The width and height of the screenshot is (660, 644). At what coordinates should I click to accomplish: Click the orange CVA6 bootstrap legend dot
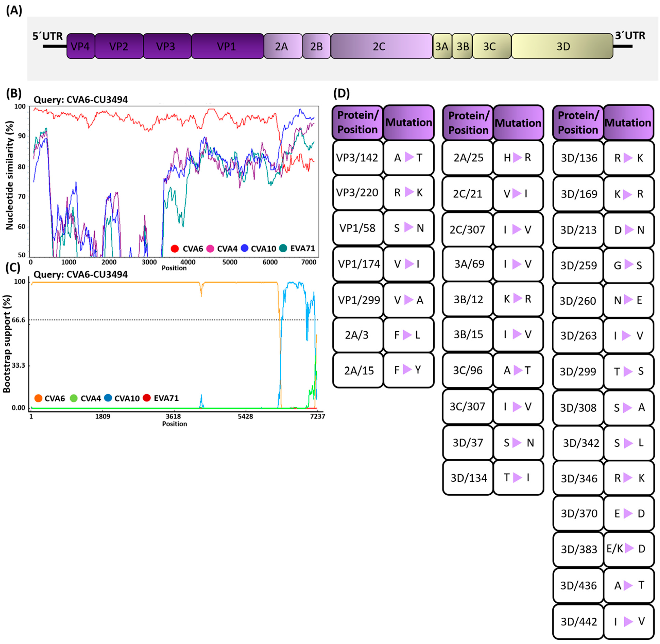[x=38, y=398]
